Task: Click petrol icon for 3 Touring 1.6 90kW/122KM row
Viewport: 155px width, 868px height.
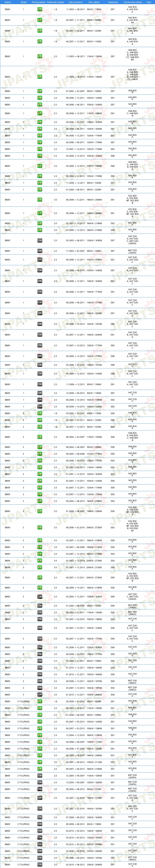Action: [x=40, y=701]
